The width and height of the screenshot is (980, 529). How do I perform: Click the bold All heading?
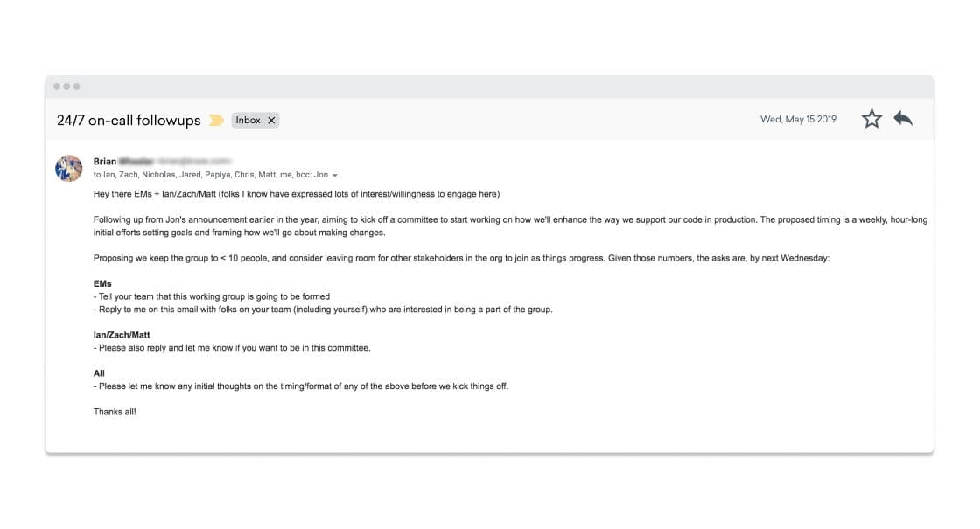[x=99, y=373]
